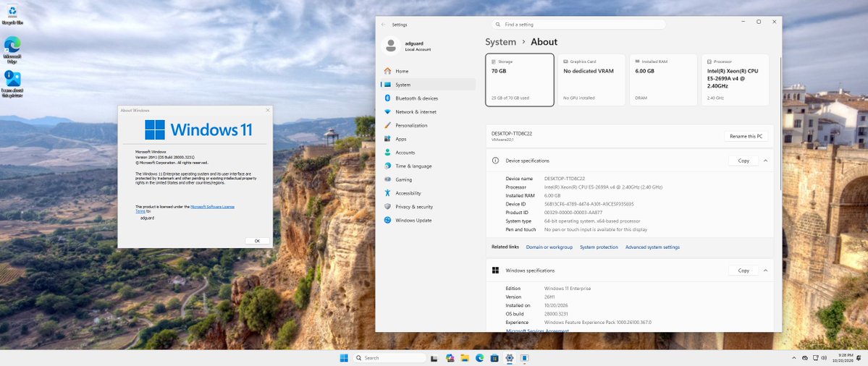Click the adguard user avatar icon
Viewport: 868px width, 366px height.
click(x=391, y=46)
